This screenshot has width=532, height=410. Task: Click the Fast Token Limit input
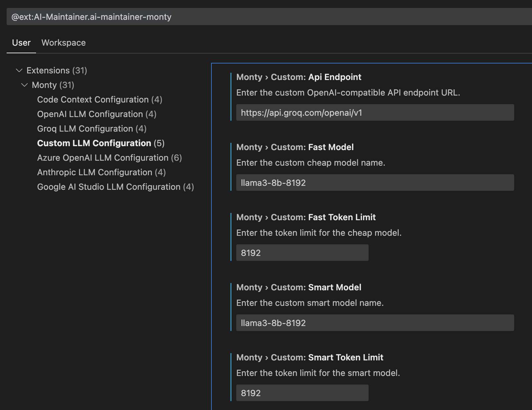click(x=302, y=253)
